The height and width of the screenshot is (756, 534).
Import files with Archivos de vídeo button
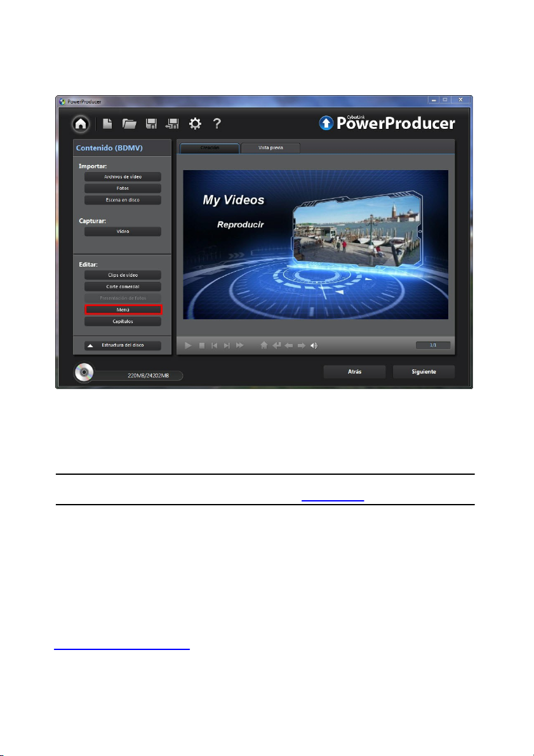pyautogui.click(x=123, y=177)
